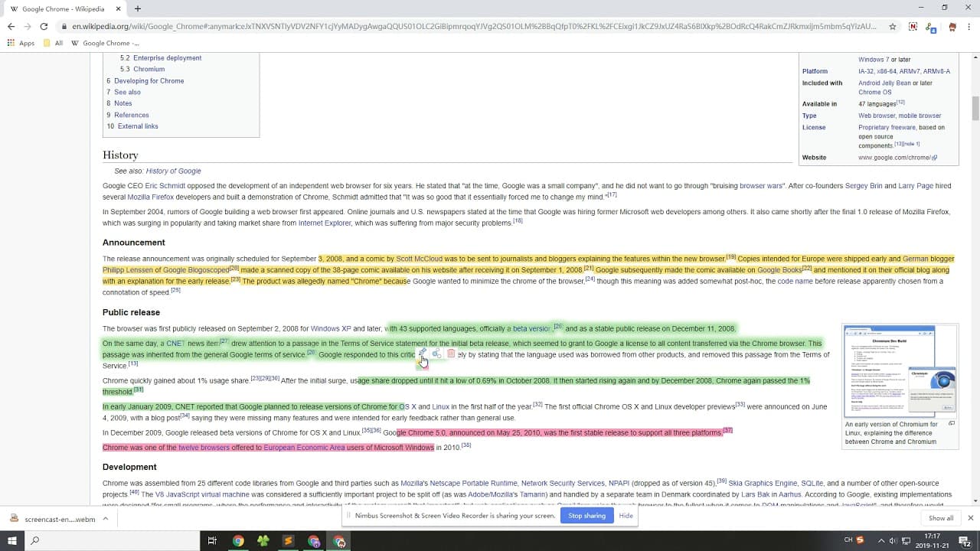Open the History of Google link

tap(174, 171)
